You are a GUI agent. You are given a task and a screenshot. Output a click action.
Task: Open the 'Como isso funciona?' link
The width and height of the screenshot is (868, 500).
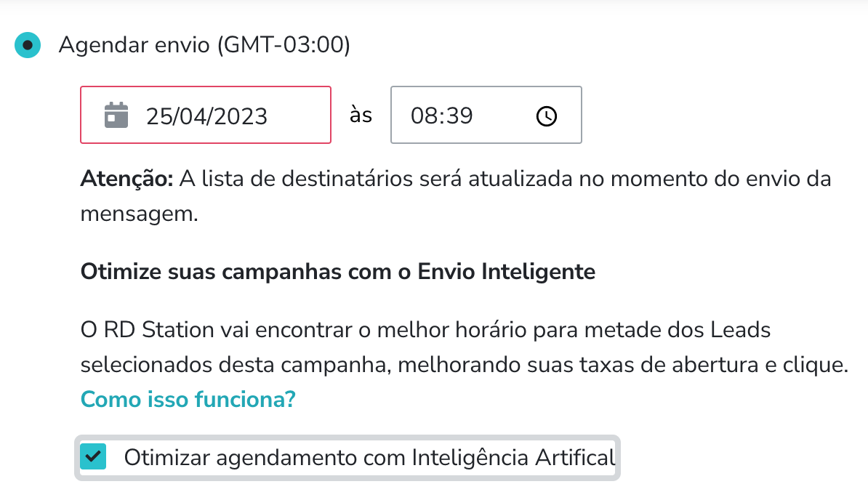click(x=188, y=399)
